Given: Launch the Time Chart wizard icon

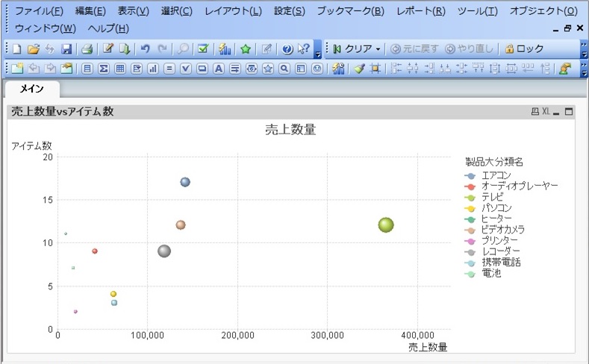Looking at the screenshot, I should (338, 69).
